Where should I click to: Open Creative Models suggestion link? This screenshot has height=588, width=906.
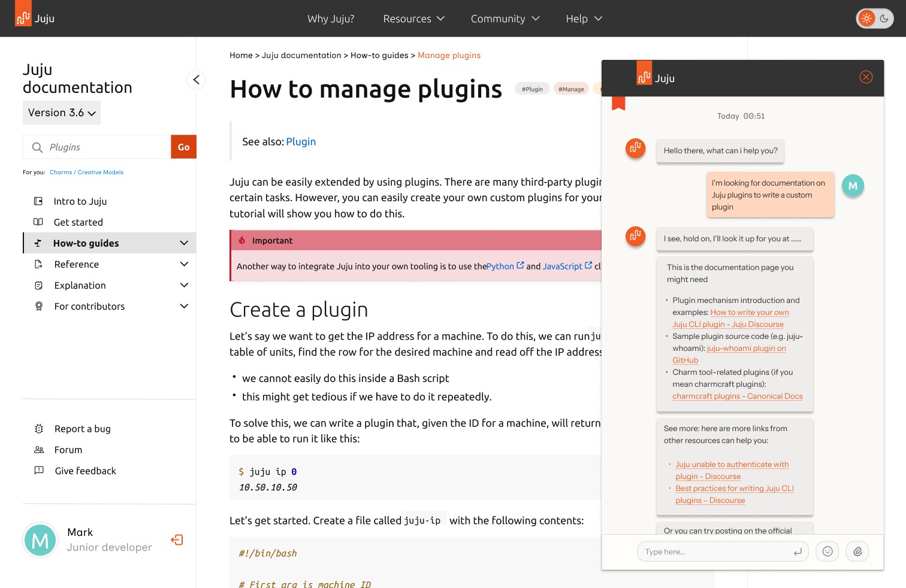click(x=101, y=172)
